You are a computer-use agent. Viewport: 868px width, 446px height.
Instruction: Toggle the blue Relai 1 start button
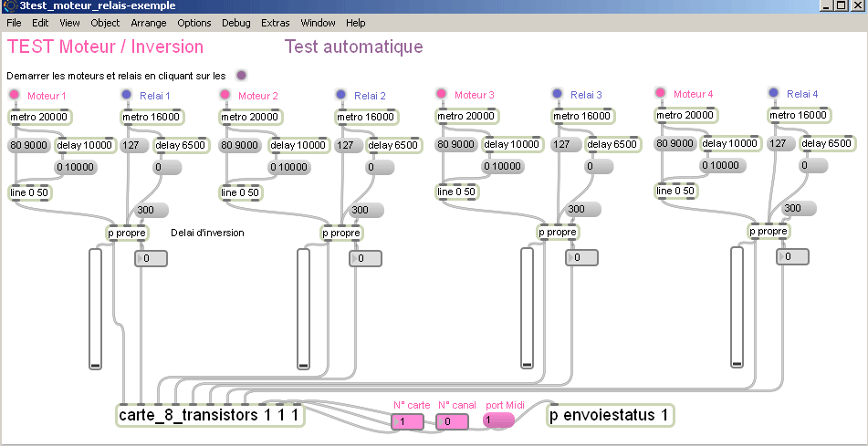126,95
